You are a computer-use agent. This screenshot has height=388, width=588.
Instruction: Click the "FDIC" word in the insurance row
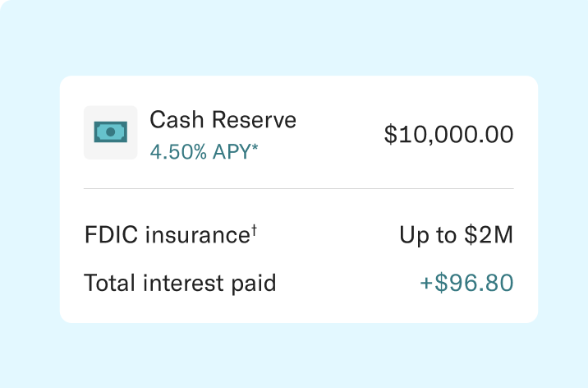112,235
